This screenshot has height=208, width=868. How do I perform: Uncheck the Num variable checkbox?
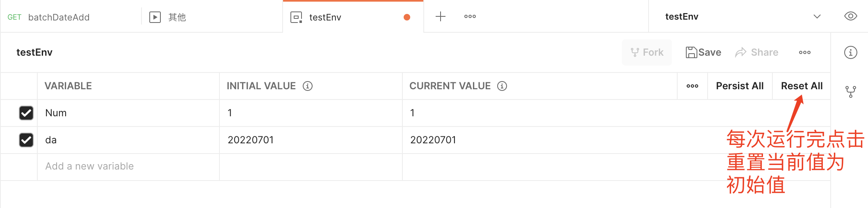coord(26,113)
